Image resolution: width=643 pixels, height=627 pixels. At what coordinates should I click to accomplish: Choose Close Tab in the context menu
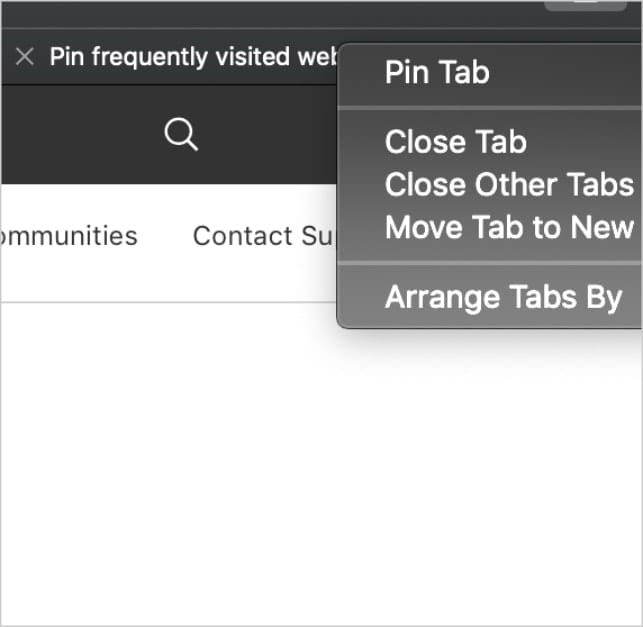click(x=456, y=142)
